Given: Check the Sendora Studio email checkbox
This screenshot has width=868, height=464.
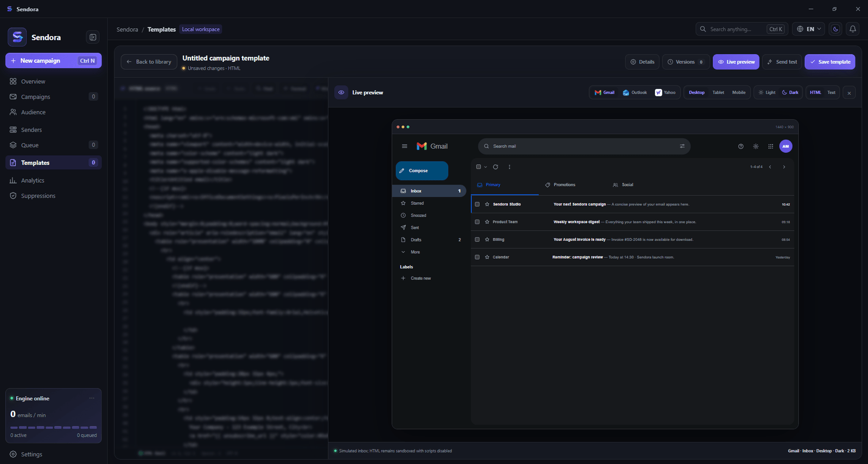Looking at the screenshot, I should coord(477,204).
